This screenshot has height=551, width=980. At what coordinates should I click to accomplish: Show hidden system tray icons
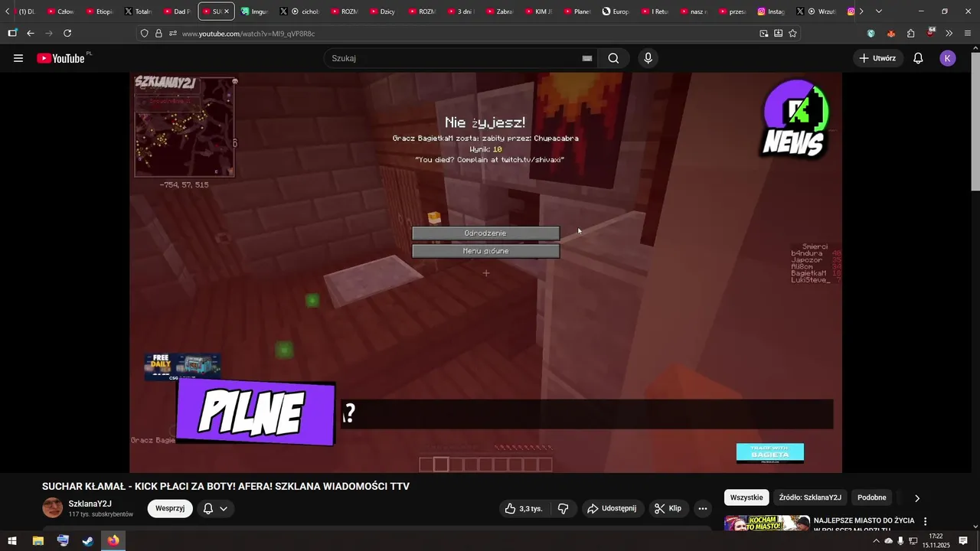[876, 541]
